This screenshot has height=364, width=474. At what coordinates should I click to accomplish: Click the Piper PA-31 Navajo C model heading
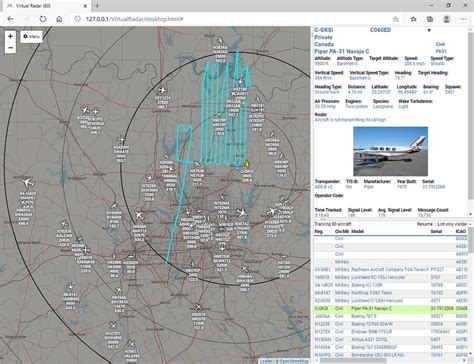pos(342,51)
